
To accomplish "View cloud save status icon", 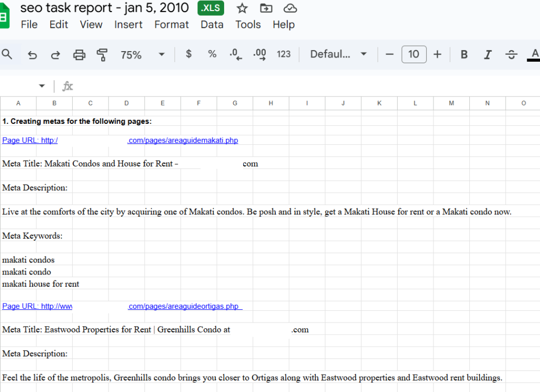I will (x=290, y=8).
